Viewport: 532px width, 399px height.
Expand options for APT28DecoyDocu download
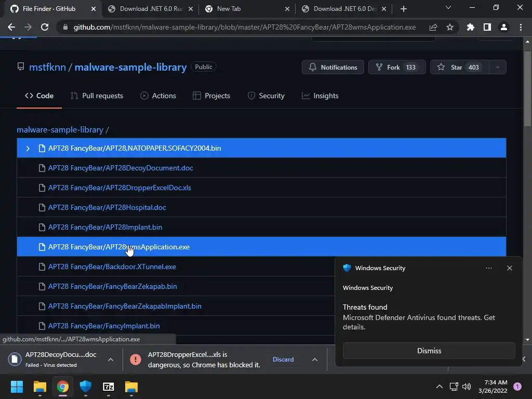tap(110, 360)
